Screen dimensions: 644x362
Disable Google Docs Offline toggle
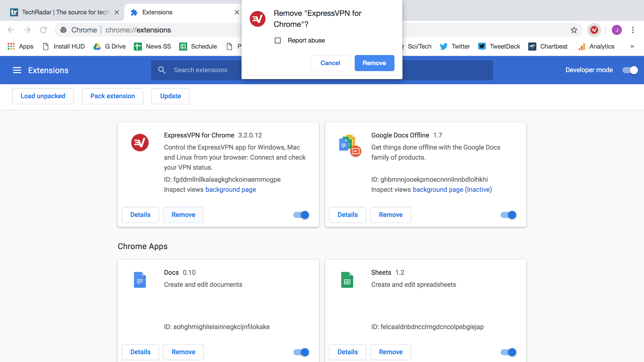(x=508, y=215)
